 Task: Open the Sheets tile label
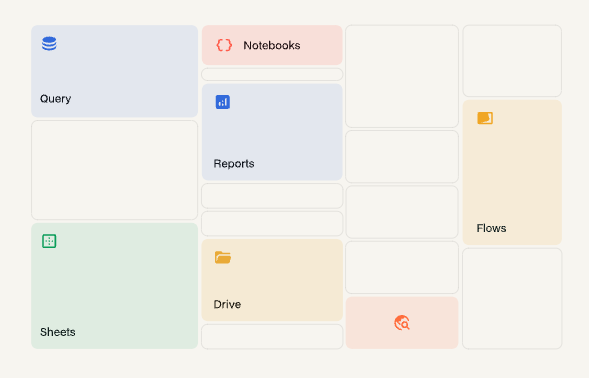click(57, 332)
